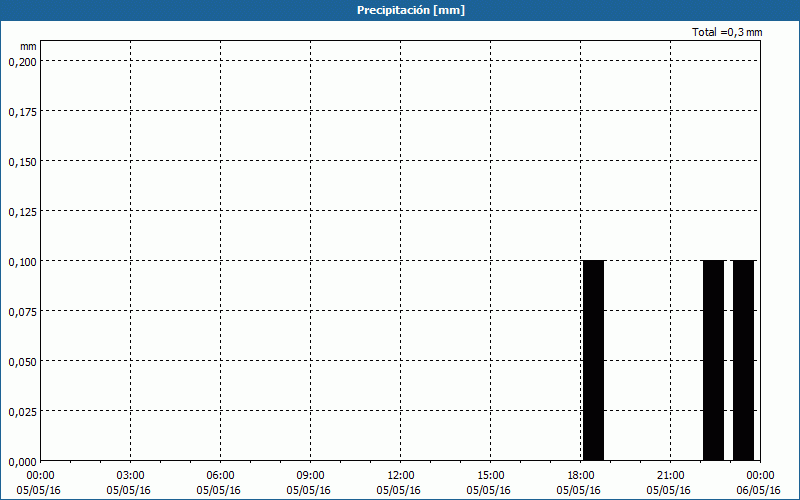
Task: Click the 09:00 time label
Action: click(x=310, y=476)
